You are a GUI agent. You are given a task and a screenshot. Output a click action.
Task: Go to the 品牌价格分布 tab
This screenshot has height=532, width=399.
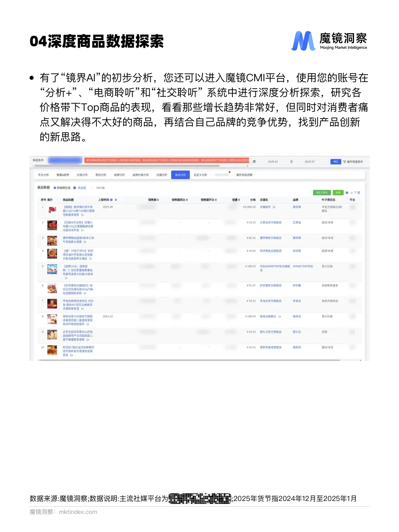[x=140, y=175]
